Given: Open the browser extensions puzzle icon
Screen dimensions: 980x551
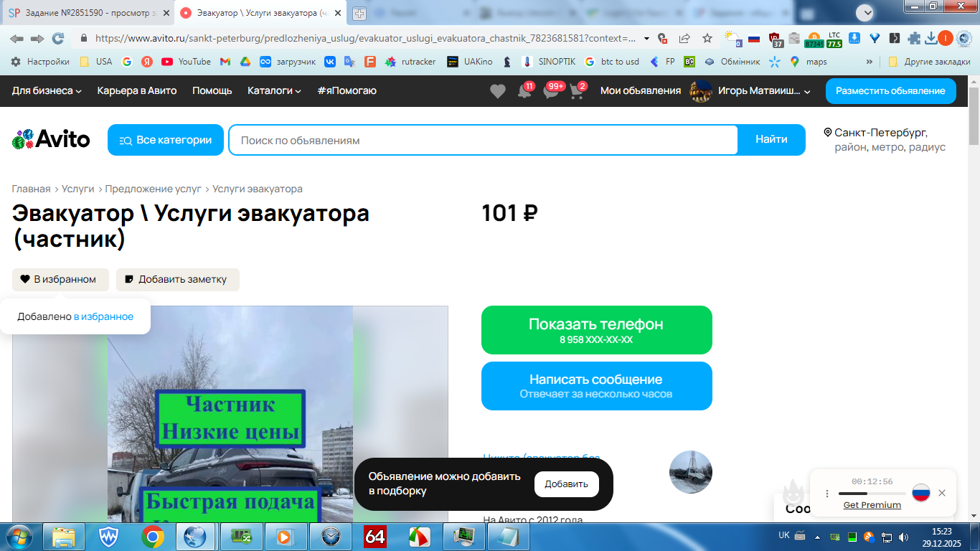Looking at the screenshot, I should click(914, 39).
